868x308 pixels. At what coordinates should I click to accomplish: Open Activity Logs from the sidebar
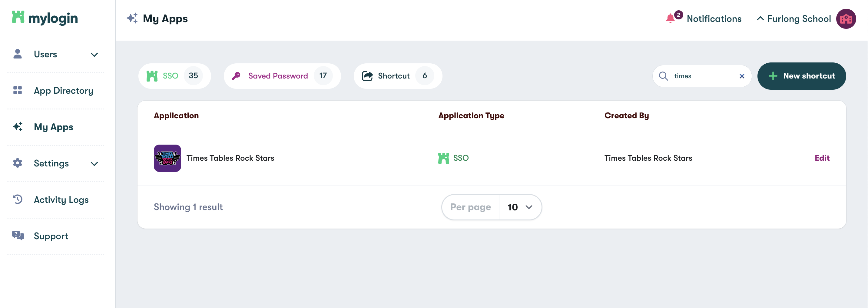tap(61, 199)
